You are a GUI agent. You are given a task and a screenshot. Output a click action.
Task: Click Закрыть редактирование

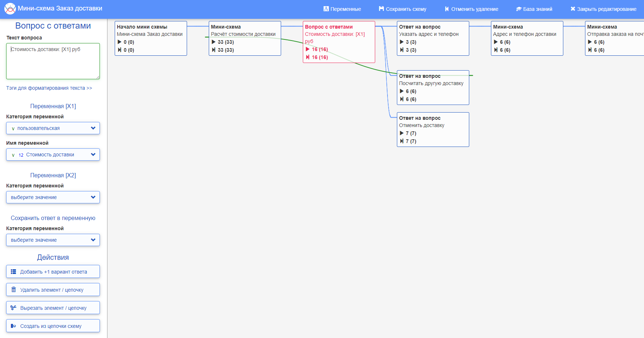(x=603, y=9)
